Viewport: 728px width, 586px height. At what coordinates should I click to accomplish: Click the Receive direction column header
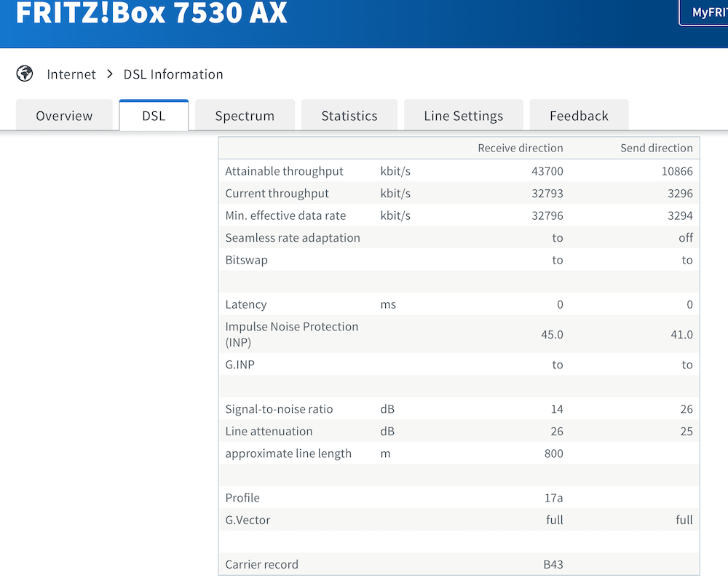point(520,148)
